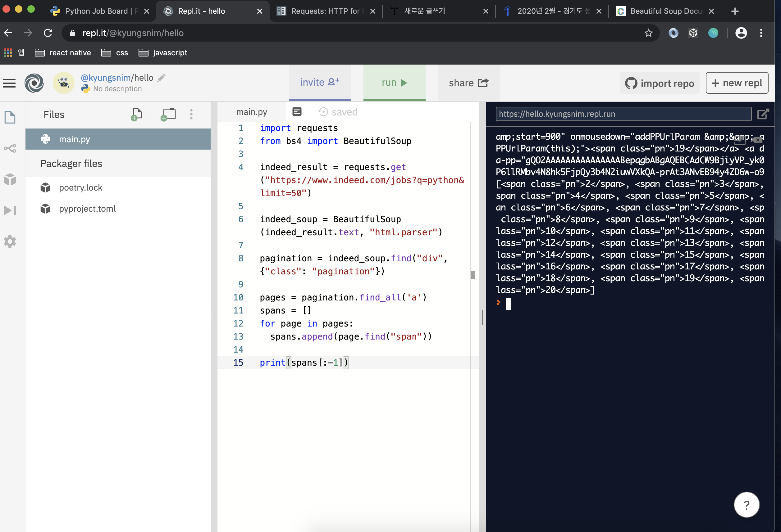Screen dimensions: 781x532
Task: Toggle the Files panel sidebar icon
Action: (10, 117)
